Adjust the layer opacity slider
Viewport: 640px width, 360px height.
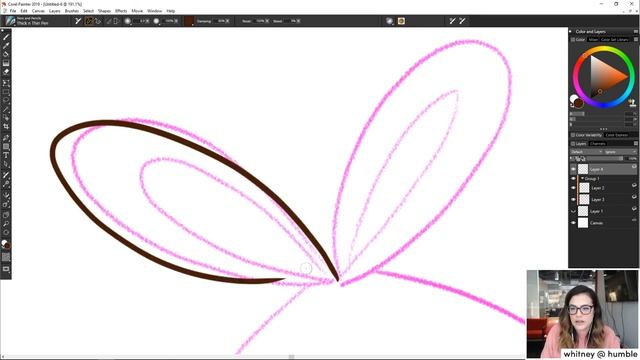605,158
